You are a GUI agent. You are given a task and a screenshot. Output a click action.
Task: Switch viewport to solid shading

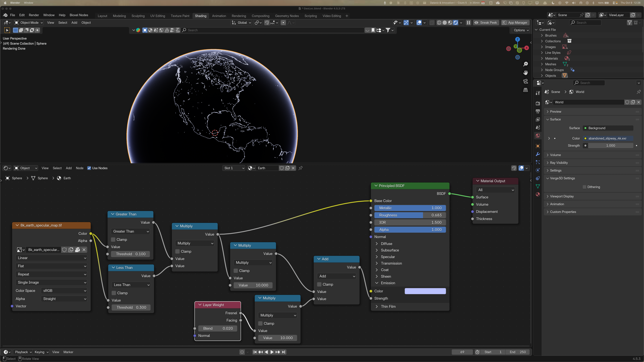[444, 23]
